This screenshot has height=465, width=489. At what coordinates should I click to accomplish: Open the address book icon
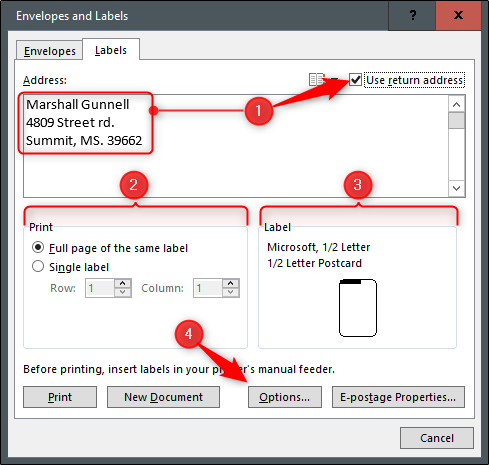pyautogui.click(x=316, y=80)
